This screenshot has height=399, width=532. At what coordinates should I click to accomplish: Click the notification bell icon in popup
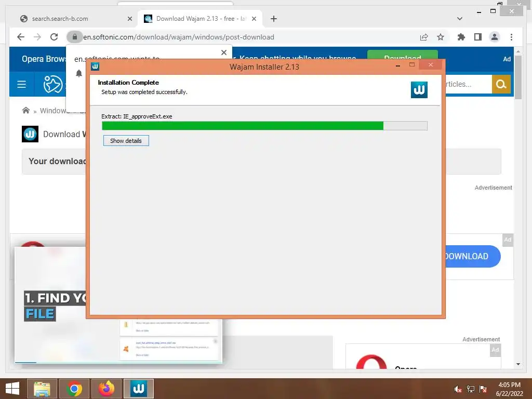coord(79,73)
